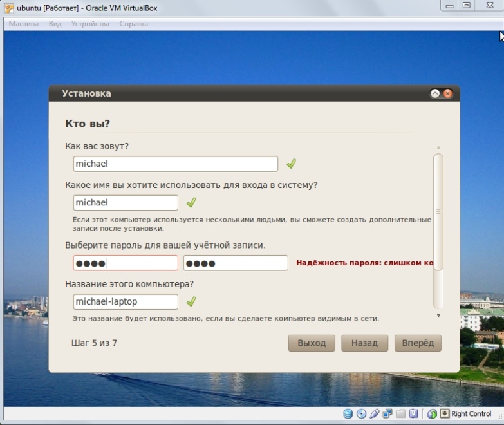Click the computer name field michael-laptop

click(x=126, y=302)
